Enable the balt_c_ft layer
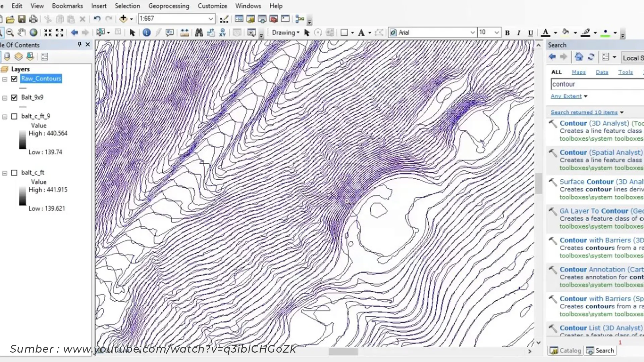The height and width of the screenshot is (362, 644). (x=14, y=173)
